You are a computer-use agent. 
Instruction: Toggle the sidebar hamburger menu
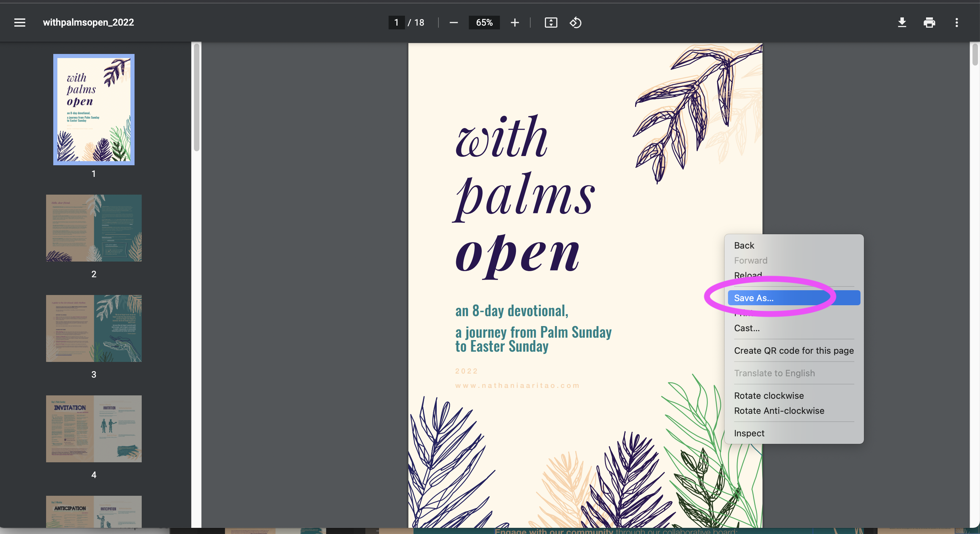[20, 23]
